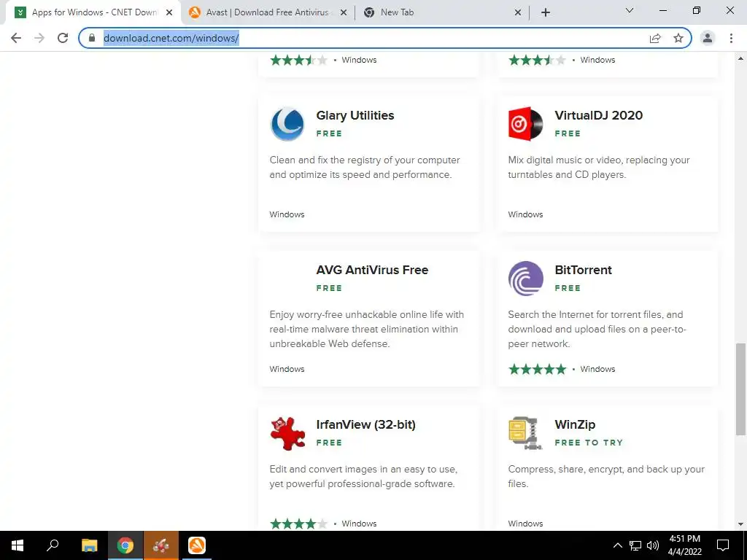Open the Chrome three-dot menu
The width and height of the screenshot is (747, 560).
tap(731, 38)
